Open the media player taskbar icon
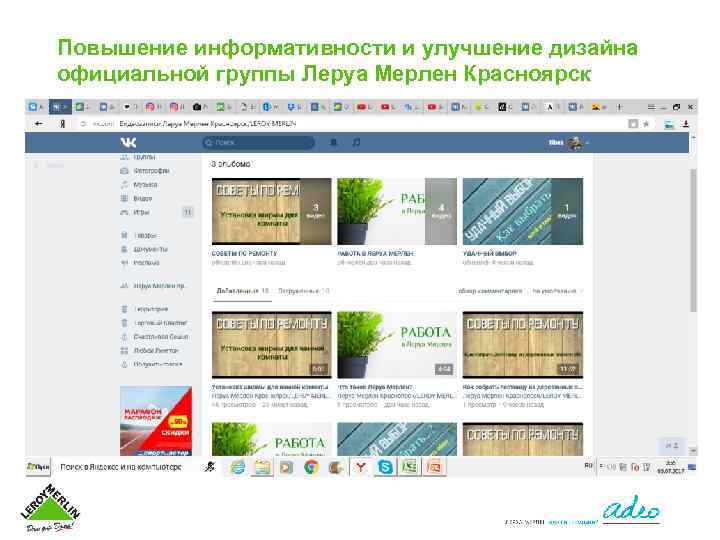Image resolution: width=720 pixels, height=540 pixels. [x=287, y=467]
